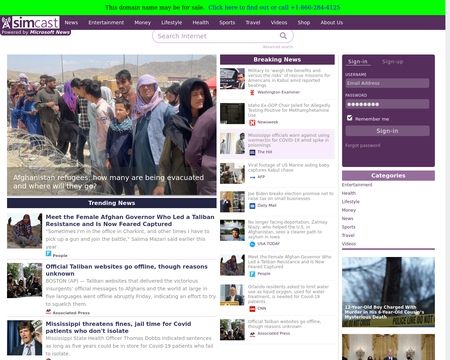Click the Idaho Ex-GOP Chair thumbnail
This screenshot has height=360, width=450.
pos(232,113)
